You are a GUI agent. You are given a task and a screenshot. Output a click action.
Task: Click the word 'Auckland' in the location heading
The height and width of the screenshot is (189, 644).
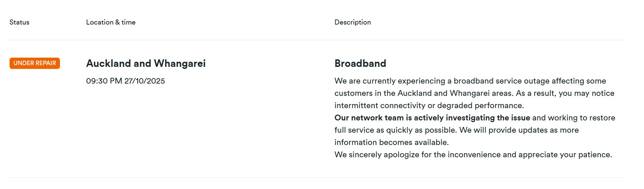[x=108, y=63]
